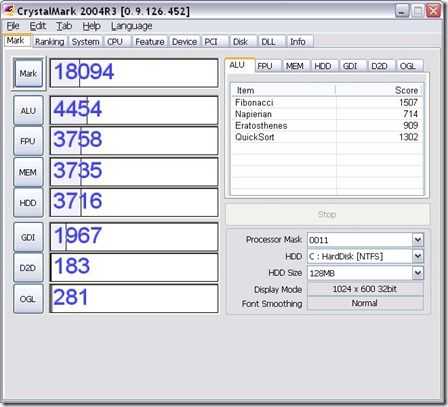This screenshot has height=407, width=448.
Task: Select the Napierian row
Action: (327, 114)
